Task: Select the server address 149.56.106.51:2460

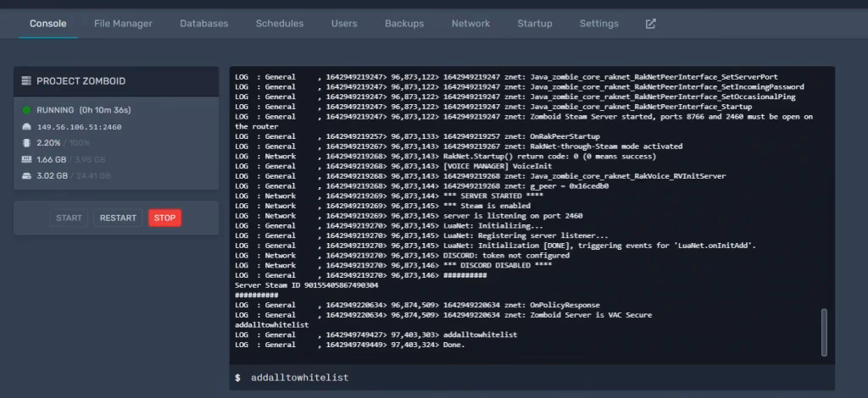Action: pos(79,127)
